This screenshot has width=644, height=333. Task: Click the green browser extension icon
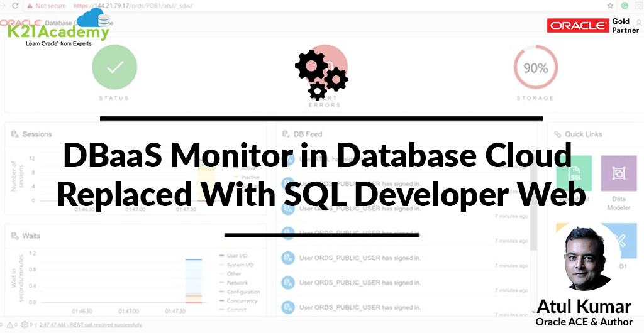[x=624, y=5]
